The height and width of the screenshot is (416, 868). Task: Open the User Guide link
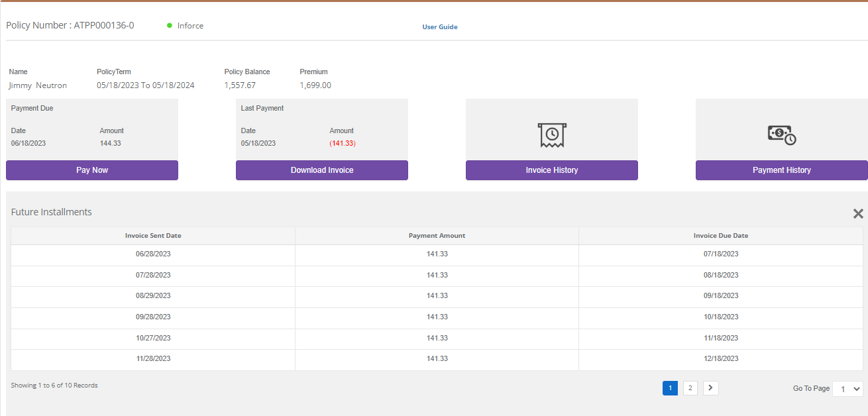point(440,27)
